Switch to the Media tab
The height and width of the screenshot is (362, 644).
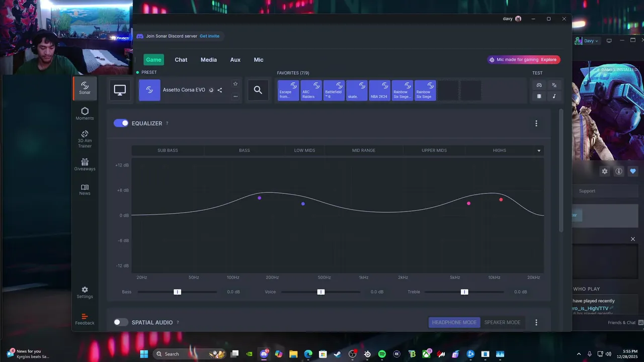[209, 59]
